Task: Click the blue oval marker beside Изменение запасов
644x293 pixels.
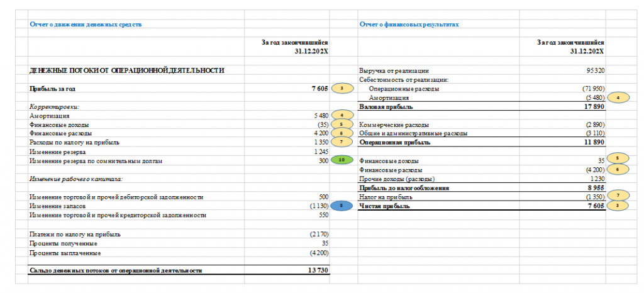Action: [341, 206]
